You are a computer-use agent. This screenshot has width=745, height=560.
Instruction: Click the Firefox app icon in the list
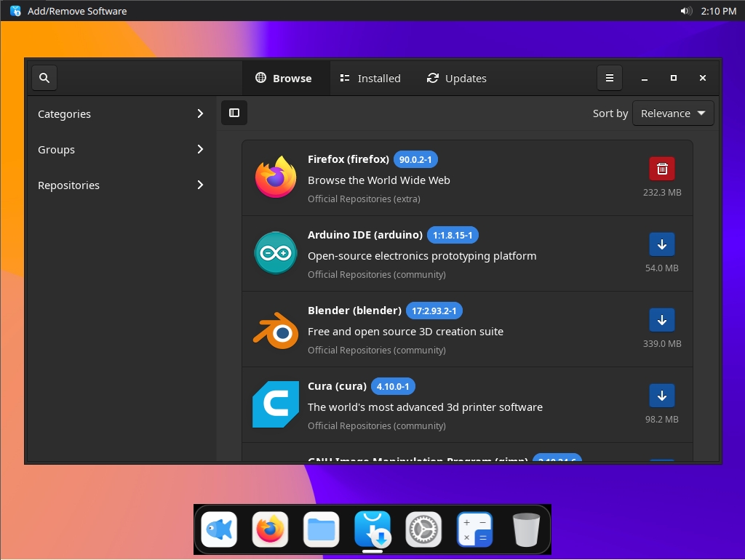pos(276,177)
